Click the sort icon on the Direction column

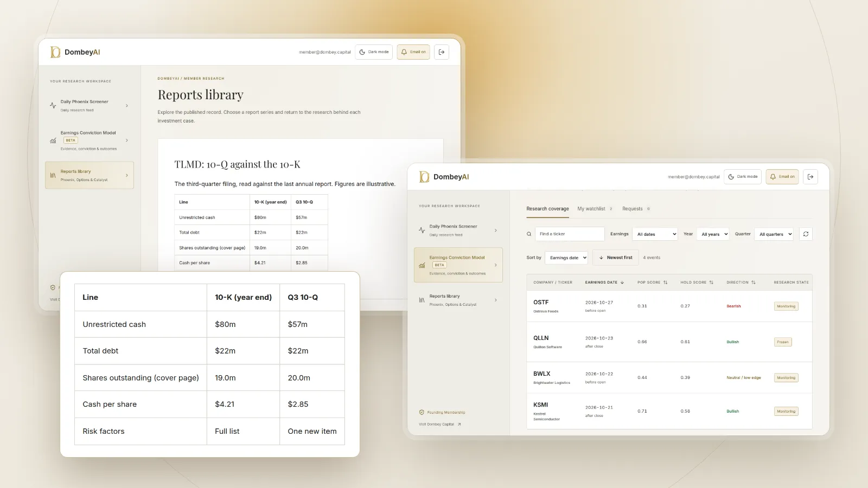(754, 282)
